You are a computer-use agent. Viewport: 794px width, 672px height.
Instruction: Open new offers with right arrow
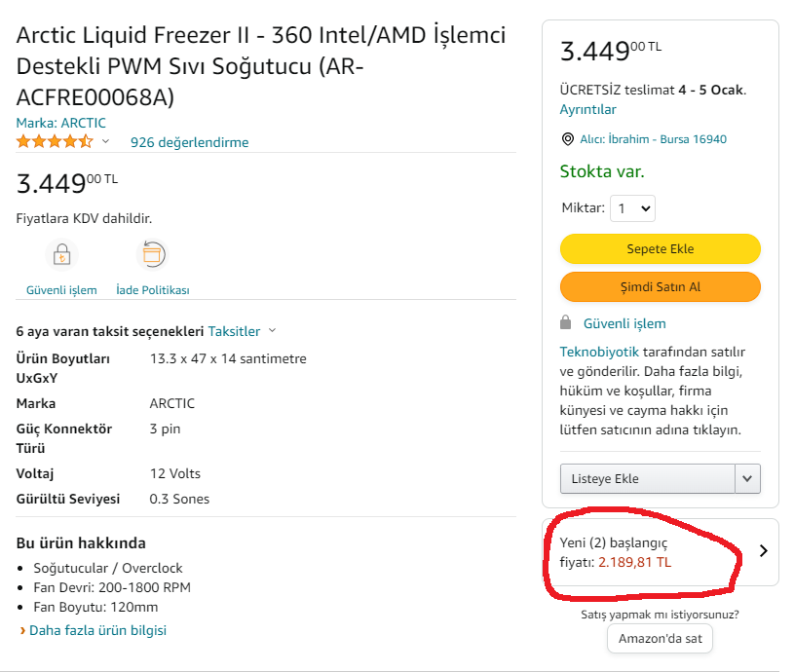(x=763, y=550)
